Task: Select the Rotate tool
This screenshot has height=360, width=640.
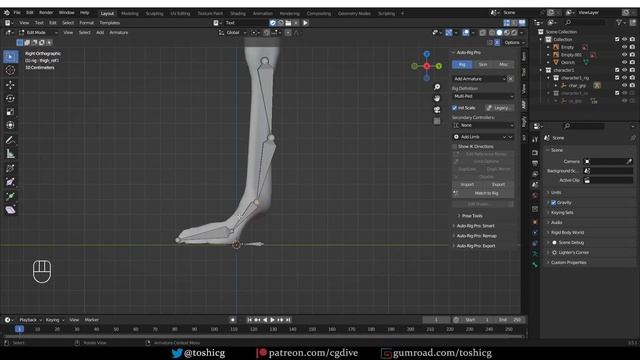Action: click(10, 98)
